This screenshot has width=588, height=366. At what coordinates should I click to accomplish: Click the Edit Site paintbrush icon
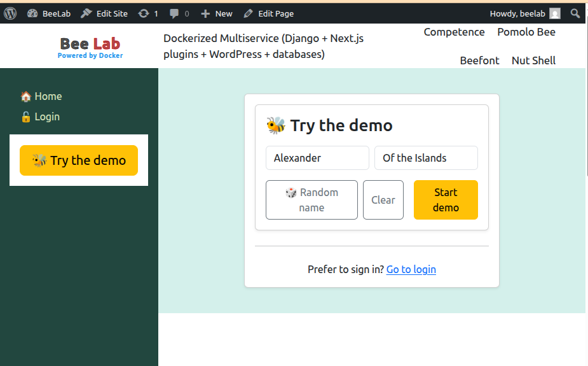(x=86, y=13)
